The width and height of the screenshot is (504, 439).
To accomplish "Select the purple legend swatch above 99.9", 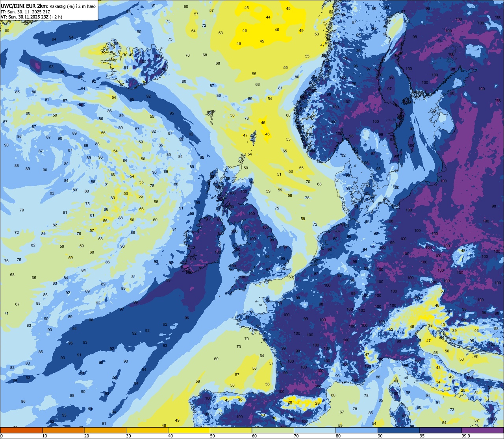I will click(482, 430).
